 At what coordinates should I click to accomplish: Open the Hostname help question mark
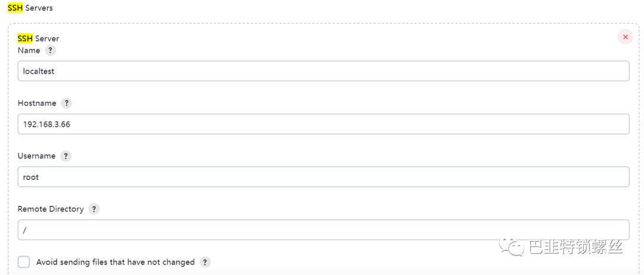(x=67, y=103)
